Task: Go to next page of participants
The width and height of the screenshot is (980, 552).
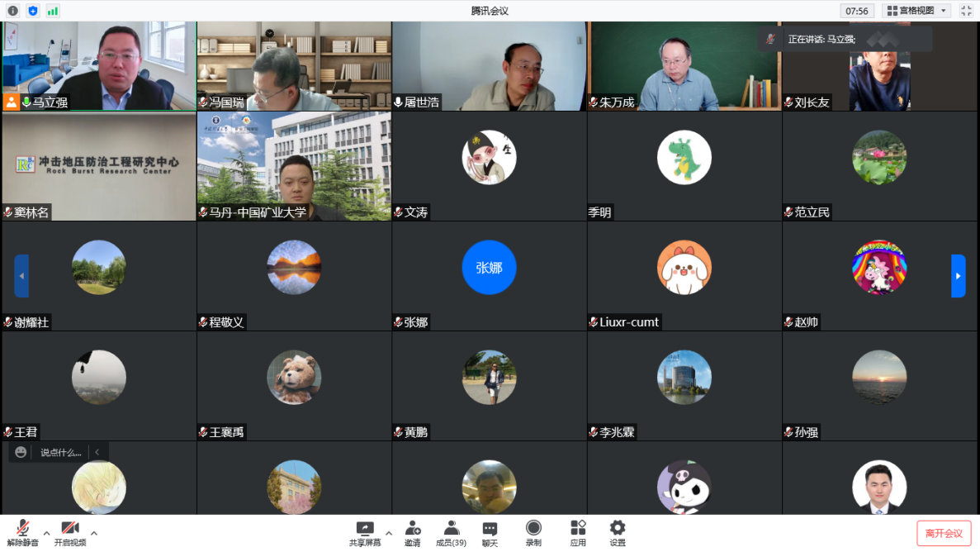Action: (958, 276)
